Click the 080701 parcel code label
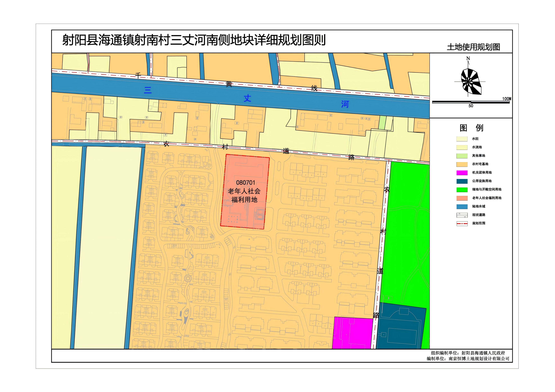 pyautogui.click(x=245, y=183)
